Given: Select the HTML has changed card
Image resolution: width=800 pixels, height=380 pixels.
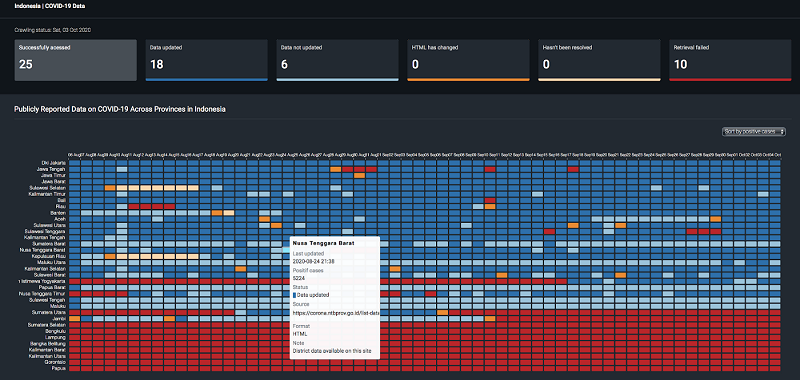Looking at the screenshot, I should coord(468,60).
